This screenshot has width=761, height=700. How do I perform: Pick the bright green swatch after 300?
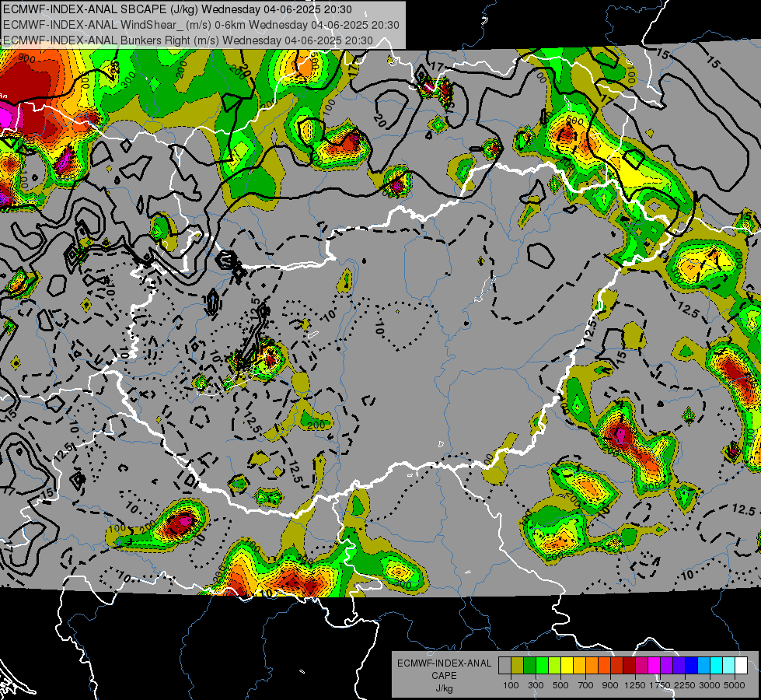point(542,665)
